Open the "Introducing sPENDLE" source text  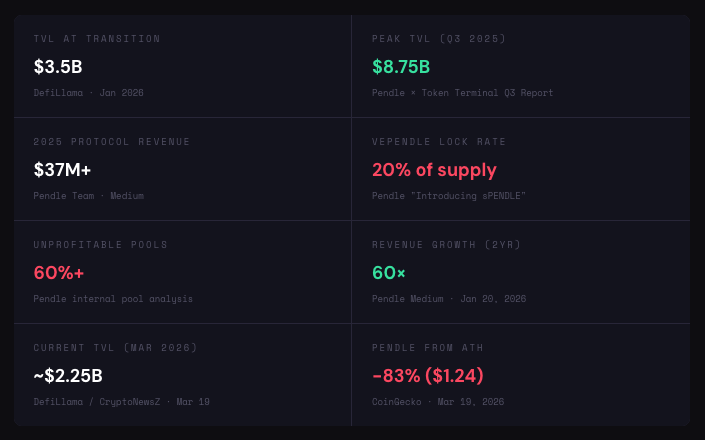449,196
